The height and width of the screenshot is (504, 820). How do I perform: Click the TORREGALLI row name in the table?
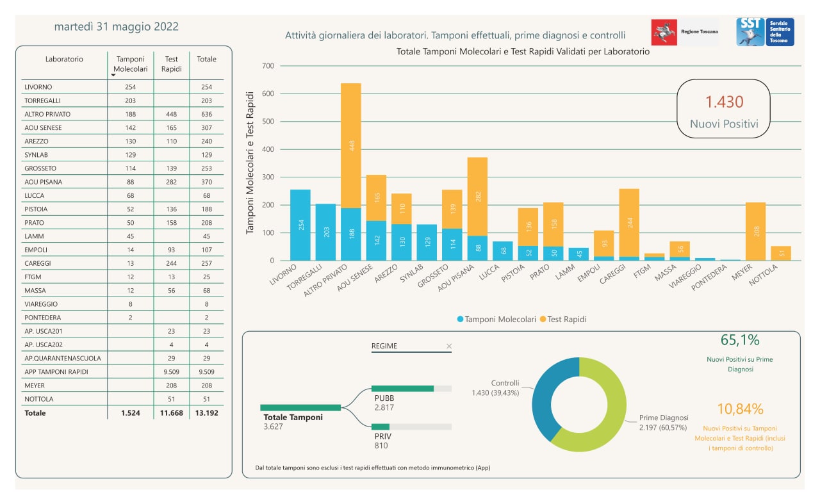43,101
